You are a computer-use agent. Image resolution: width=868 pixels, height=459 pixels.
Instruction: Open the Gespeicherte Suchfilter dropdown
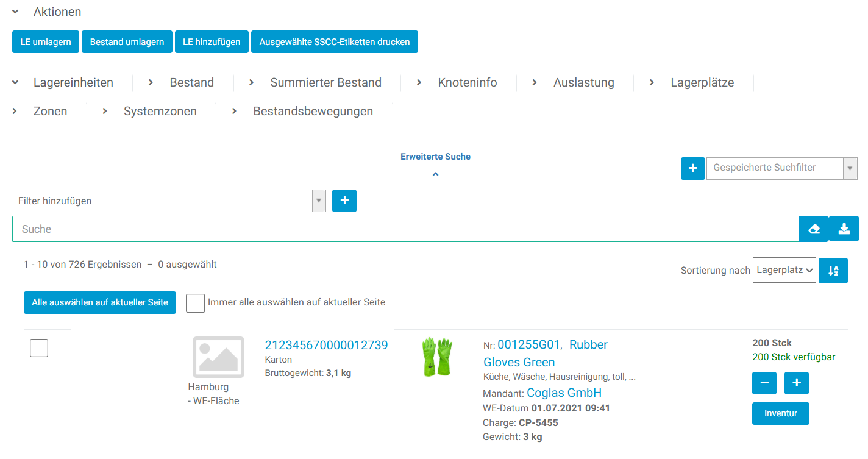click(x=851, y=168)
